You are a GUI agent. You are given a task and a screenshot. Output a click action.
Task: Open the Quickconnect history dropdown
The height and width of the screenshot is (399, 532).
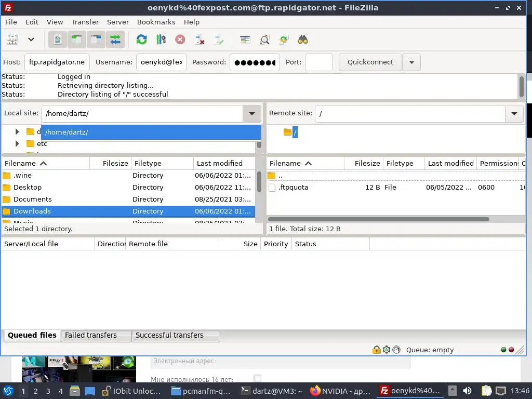pos(411,62)
